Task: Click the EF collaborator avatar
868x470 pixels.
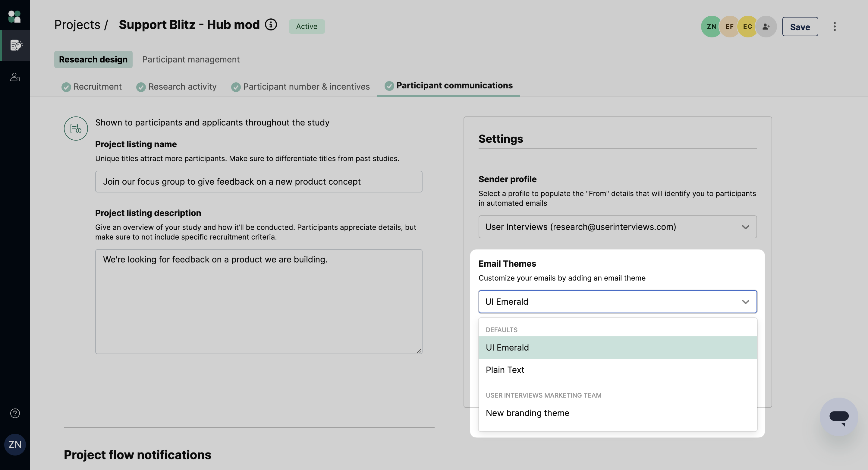Action: point(729,27)
